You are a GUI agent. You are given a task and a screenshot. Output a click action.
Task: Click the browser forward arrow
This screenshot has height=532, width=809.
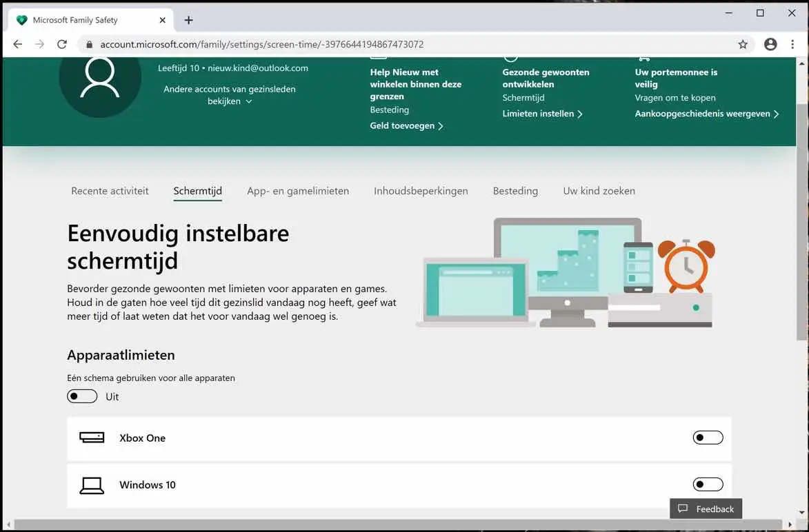click(40, 44)
